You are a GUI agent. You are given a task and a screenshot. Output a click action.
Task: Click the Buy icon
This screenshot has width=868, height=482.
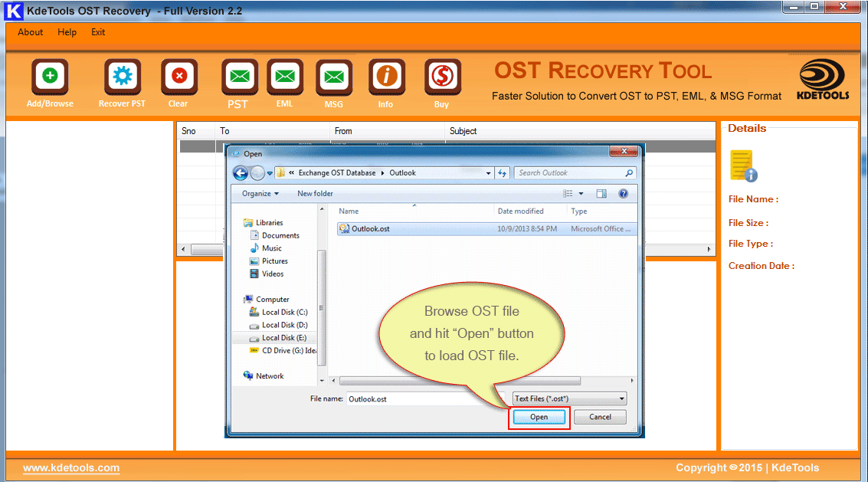(x=442, y=77)
